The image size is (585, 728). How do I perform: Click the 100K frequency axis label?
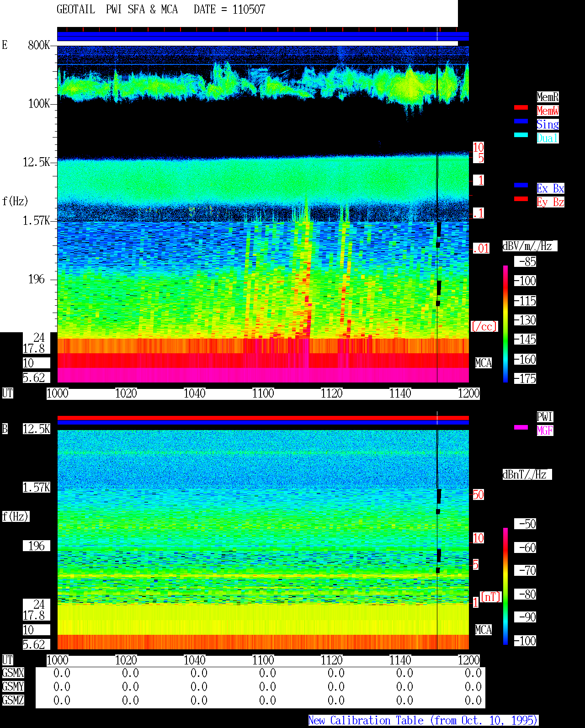click(x=39, y=103)
